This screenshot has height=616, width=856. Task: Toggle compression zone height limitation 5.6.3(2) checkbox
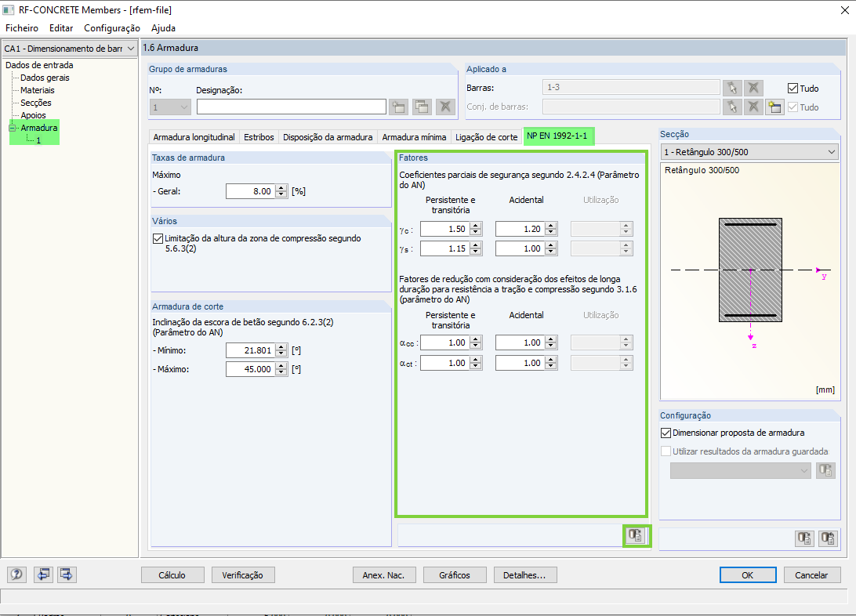tap(158, 238)
